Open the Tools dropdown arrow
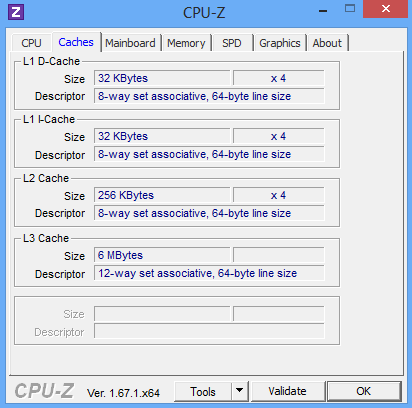Image resolution: width=412 pixels, height=408 pixels. tap(239, 391)
